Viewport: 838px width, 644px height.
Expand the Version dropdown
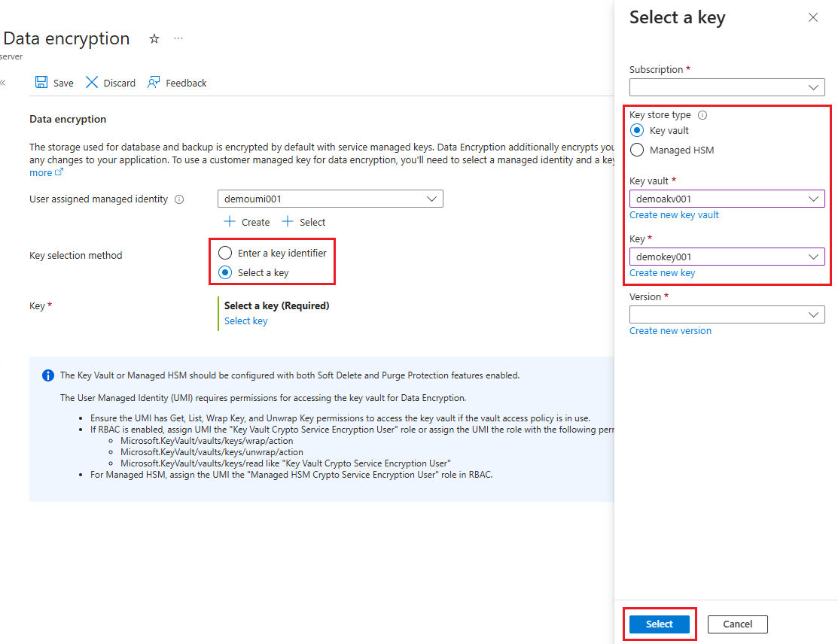tap(727, 314)
